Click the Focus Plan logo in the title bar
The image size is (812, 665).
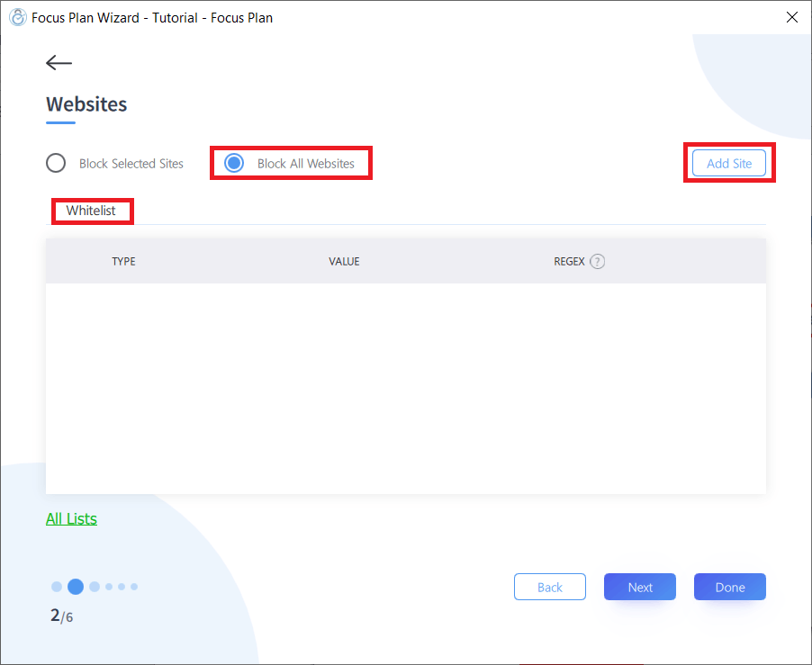click(x=17, y=17)
